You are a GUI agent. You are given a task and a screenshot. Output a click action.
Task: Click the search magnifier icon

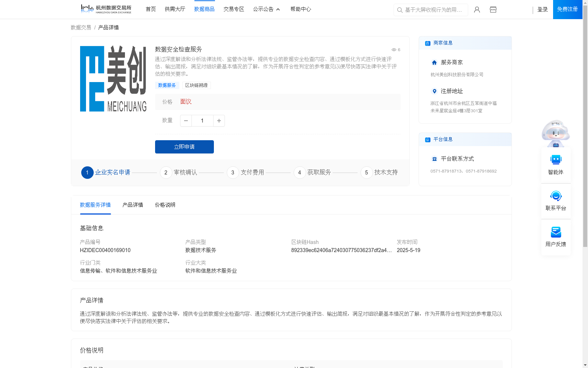(400, 10)
